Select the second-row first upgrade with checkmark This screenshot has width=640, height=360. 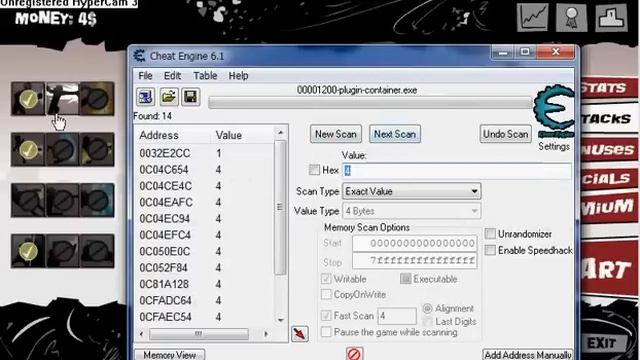click(28, 149)
